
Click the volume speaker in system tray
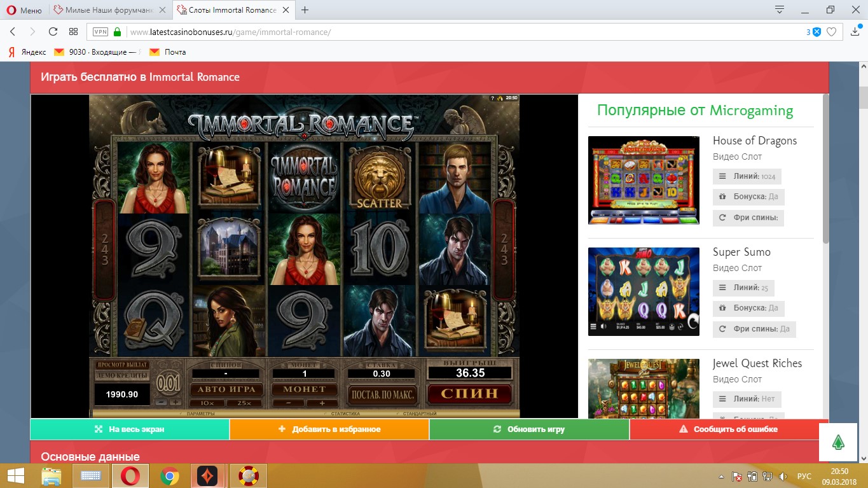point(783,477)
